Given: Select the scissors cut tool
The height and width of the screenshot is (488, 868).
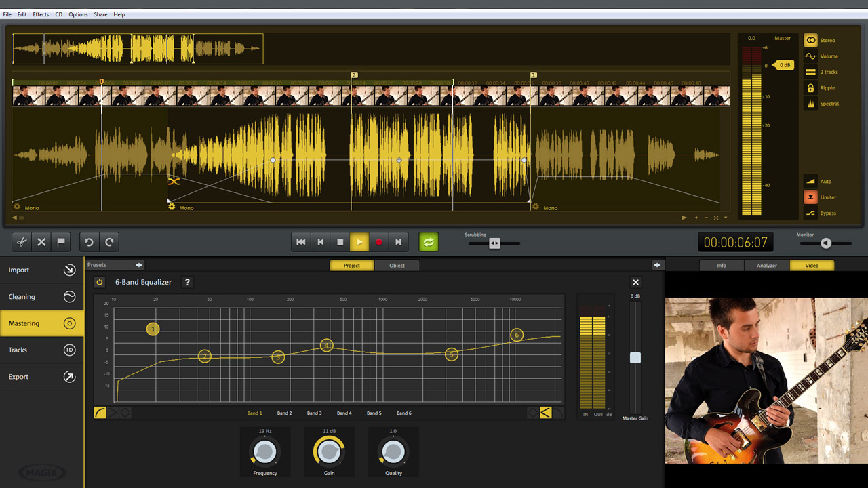Looking at the screenshot, I should (22, 241).
